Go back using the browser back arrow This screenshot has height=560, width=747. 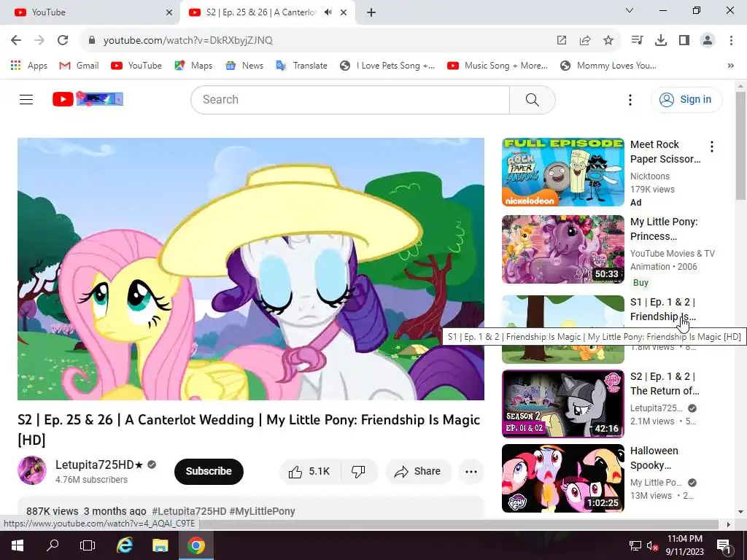pyautogui.click(x=16, y=41)
